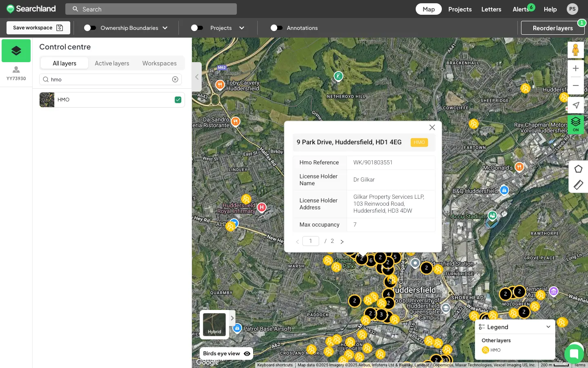Open Street View pegman icon

576,50
